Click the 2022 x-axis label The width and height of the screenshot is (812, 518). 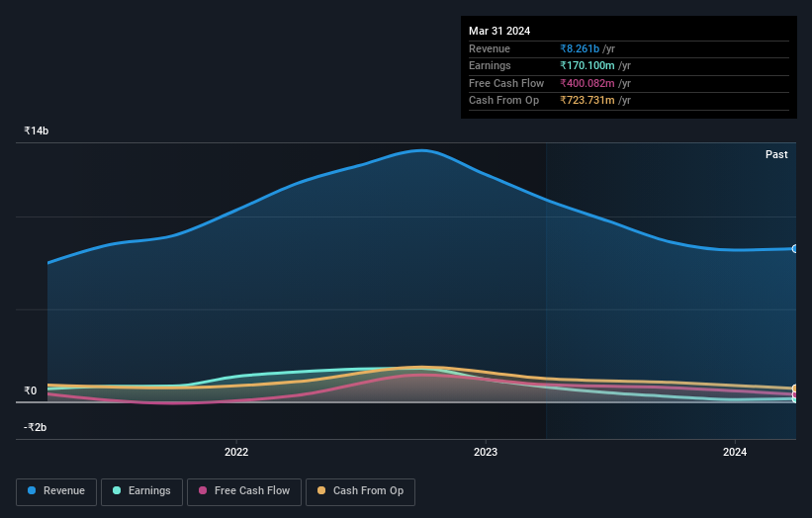point(236,453)
